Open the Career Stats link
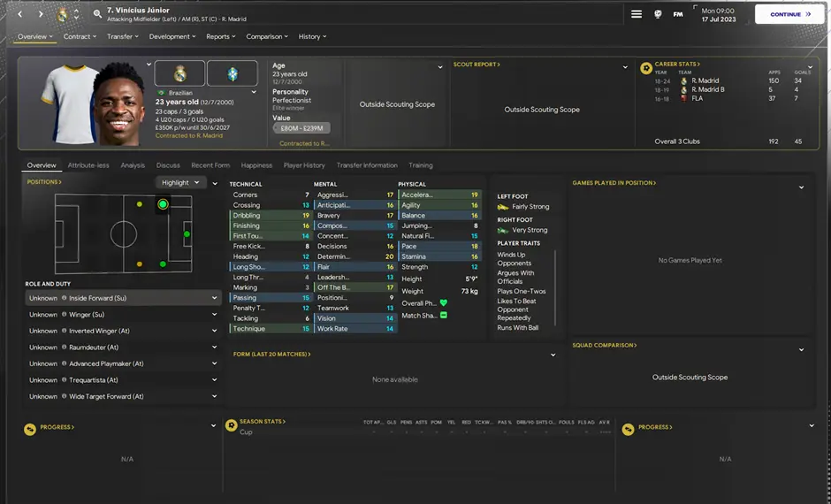 677,65
